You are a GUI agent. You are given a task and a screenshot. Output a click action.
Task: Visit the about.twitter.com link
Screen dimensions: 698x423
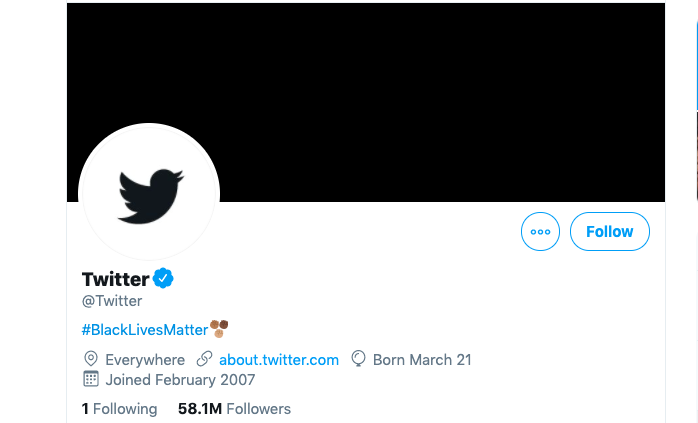coord(279,360)
